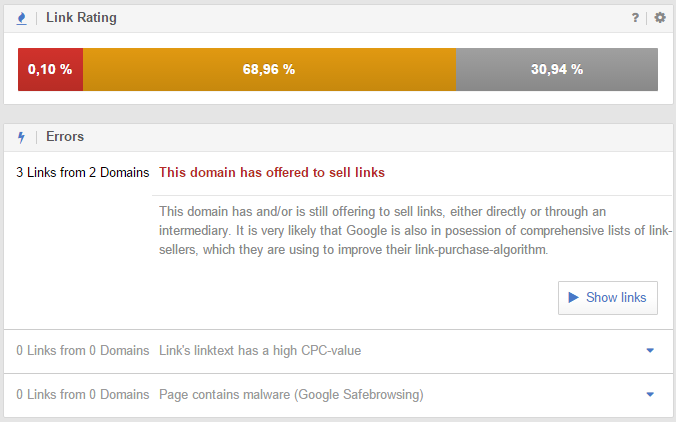Open the Link Rating settings gear

660,18
